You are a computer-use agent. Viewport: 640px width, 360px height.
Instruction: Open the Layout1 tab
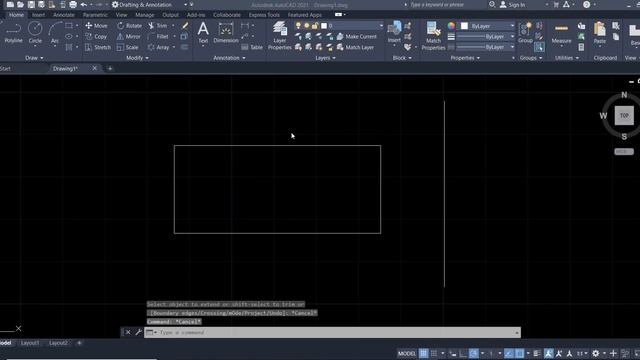(x=30, y=343)
